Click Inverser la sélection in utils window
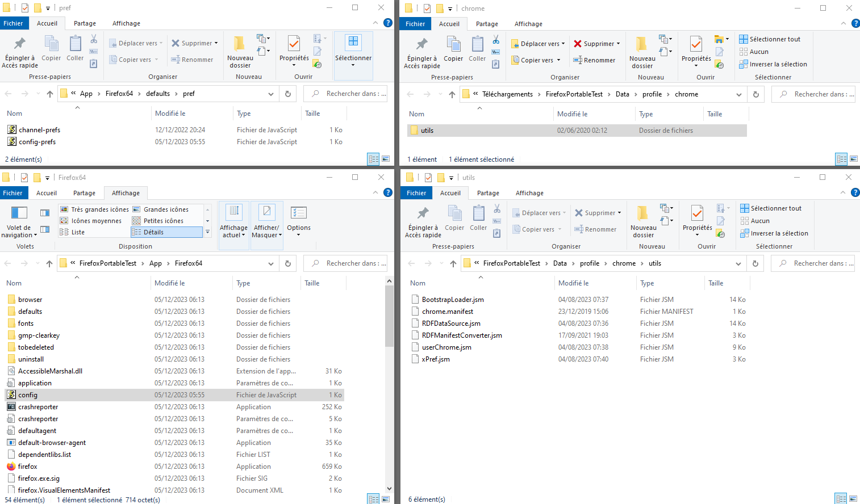The width and height of the screenshot is (860, 504). point(774,233)
